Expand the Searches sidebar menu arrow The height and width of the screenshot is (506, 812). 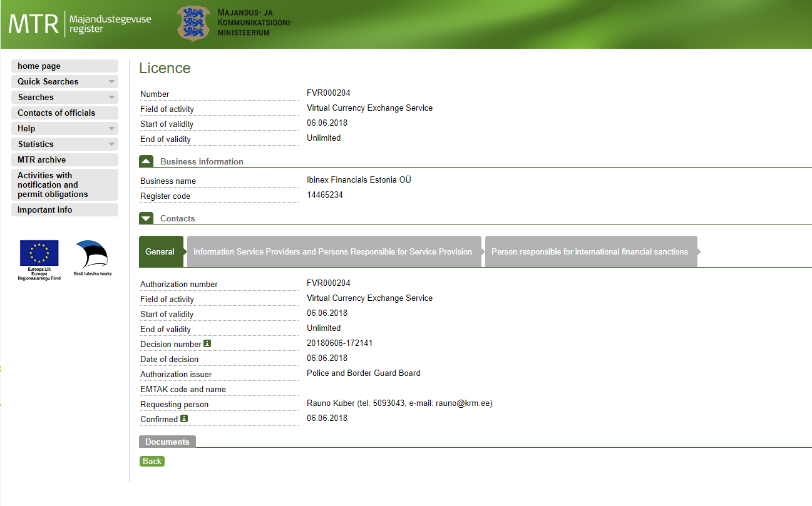click(x=111, y=98)
